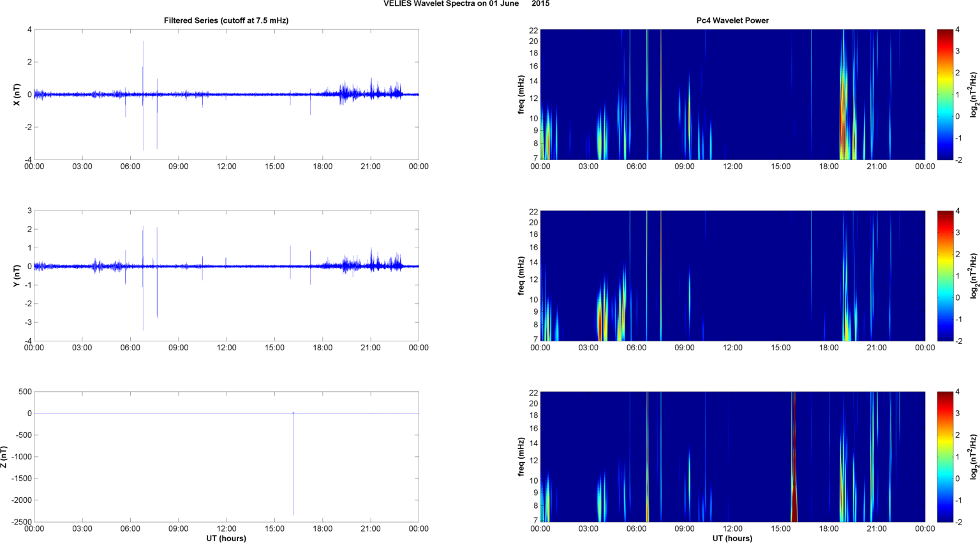The height and width of the screenshot is (543, 980).
Task: Click the colorbar of the top spectrogram
Action: pos(946,94)
